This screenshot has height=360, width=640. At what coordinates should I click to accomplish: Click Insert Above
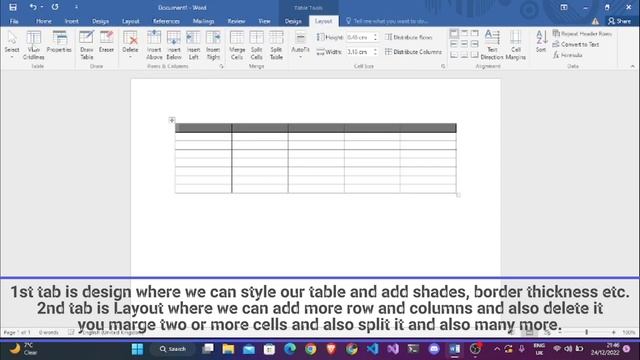point(154,45)
